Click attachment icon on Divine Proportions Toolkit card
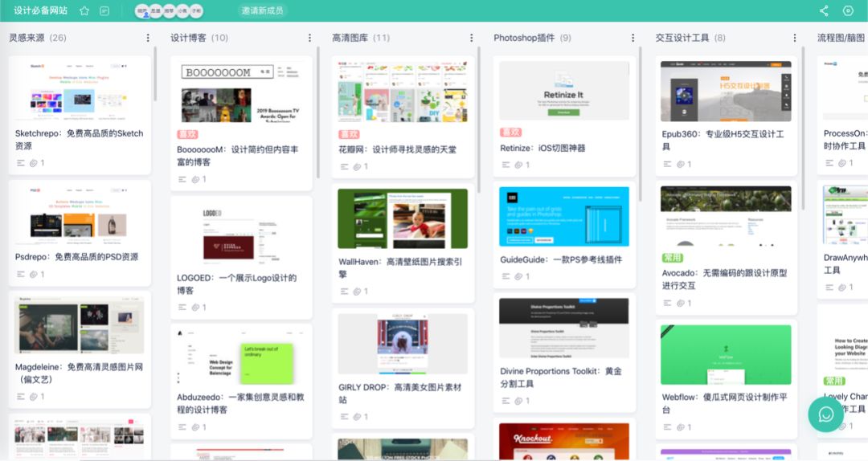This screenshot has height=461, width=868. coord(518,400)
